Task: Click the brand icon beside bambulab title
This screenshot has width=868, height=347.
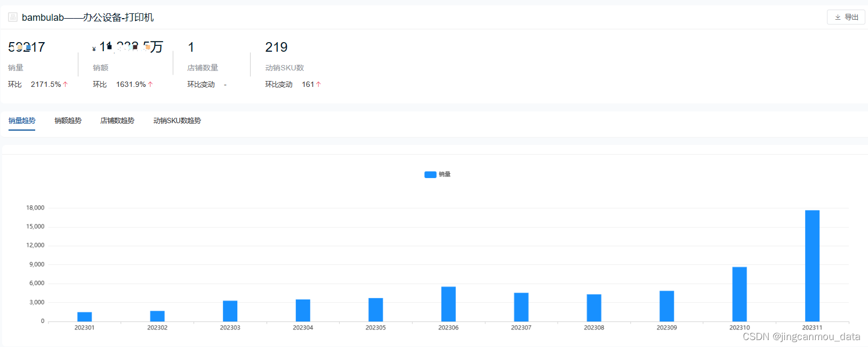Action: click(13, 17)
